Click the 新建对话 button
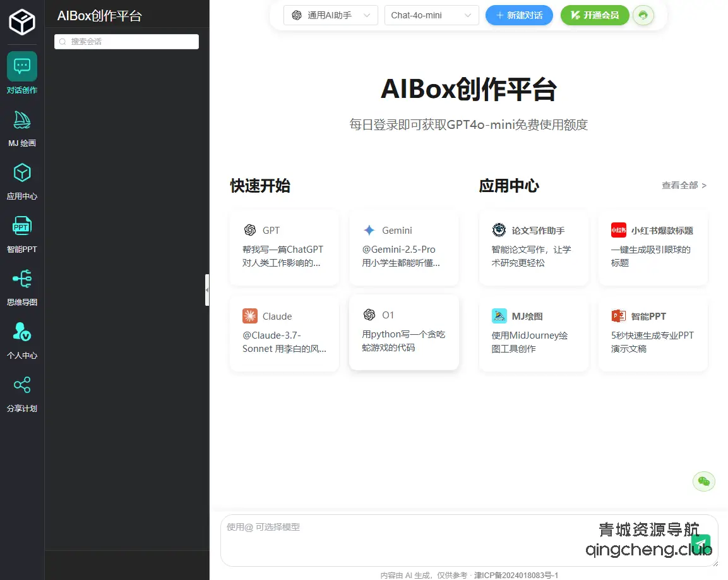The image size is (728, 580). click(x=519, y=15)
